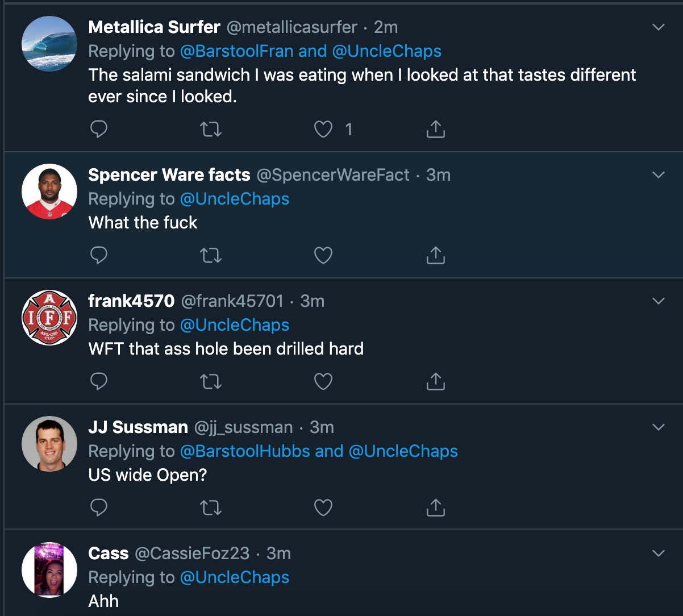
Task: Open Cass's profile avatar
Action: (49, 570)
